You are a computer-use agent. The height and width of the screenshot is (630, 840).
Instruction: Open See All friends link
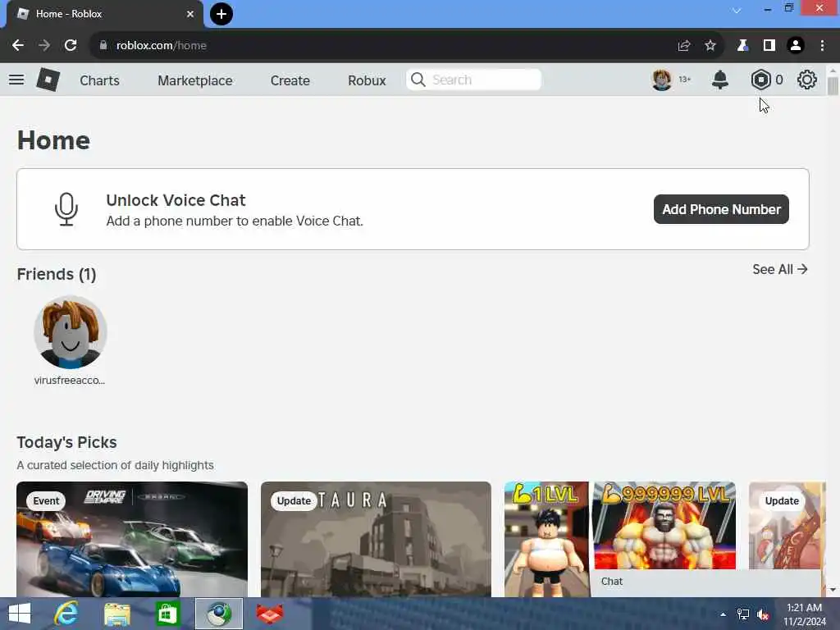[779, 269]
